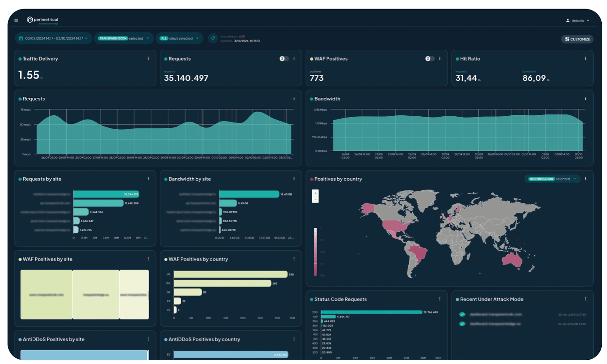Flip the toggle switch in the Requests card
The image size is (607, 364).
[284, 58]
